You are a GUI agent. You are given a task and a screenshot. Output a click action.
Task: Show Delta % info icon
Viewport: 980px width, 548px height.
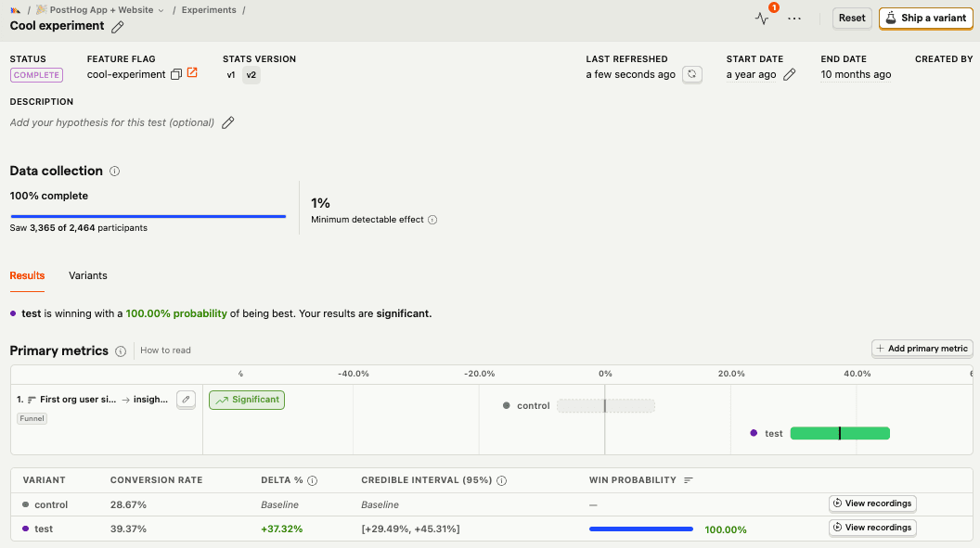313,480
